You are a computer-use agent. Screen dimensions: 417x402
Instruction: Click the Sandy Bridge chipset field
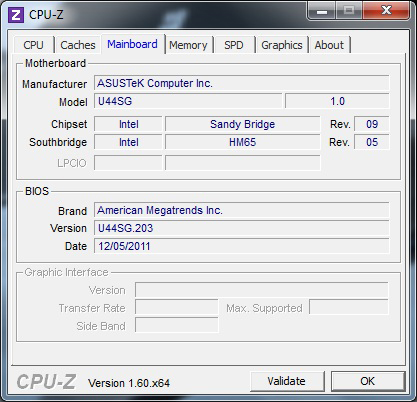click(243, 124)
